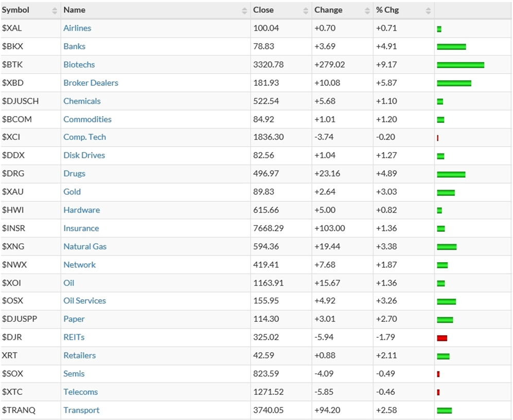Image resolution: width=513 pixels, height=420 pixels.
Task: Open Broker Dealers index page
Action: (91, 83)
